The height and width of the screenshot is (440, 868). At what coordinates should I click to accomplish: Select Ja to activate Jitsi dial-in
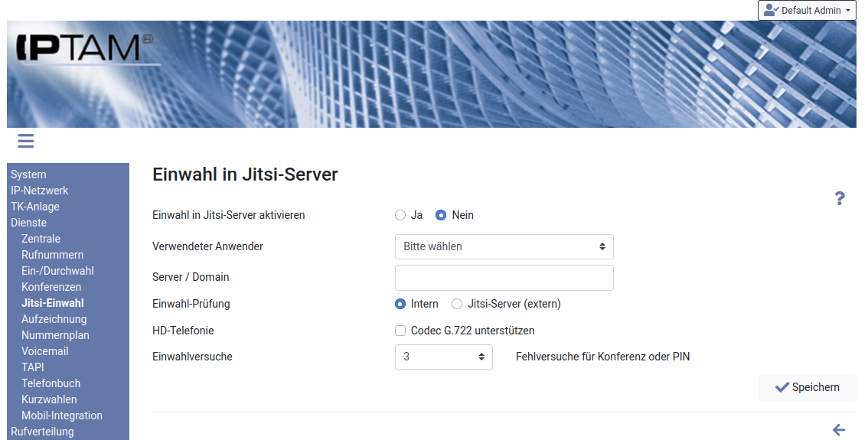click(400, 215)
